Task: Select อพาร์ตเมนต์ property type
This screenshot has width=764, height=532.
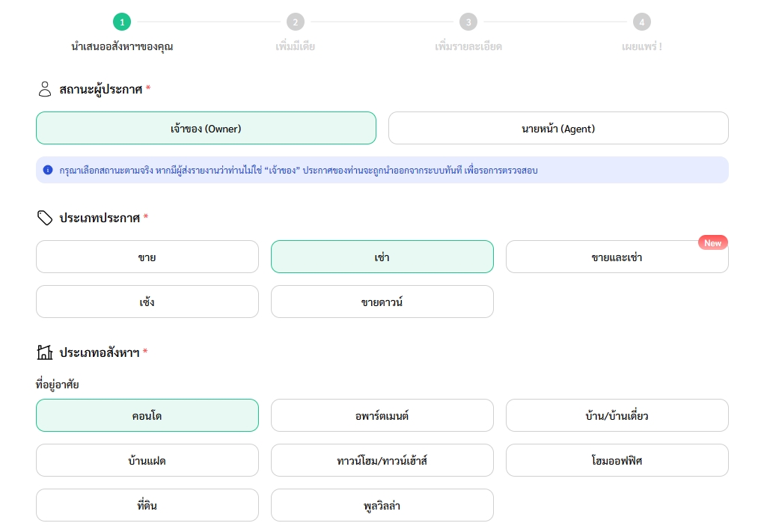Action: click(382, 415)
